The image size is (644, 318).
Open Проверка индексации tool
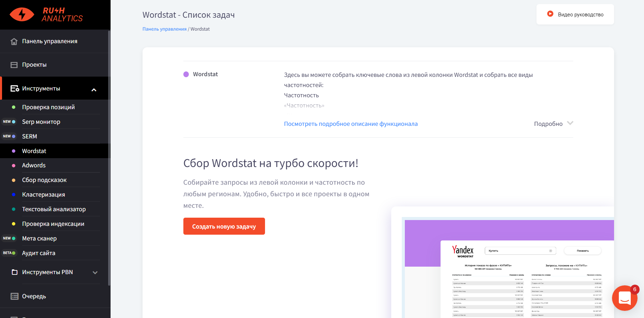53,224
